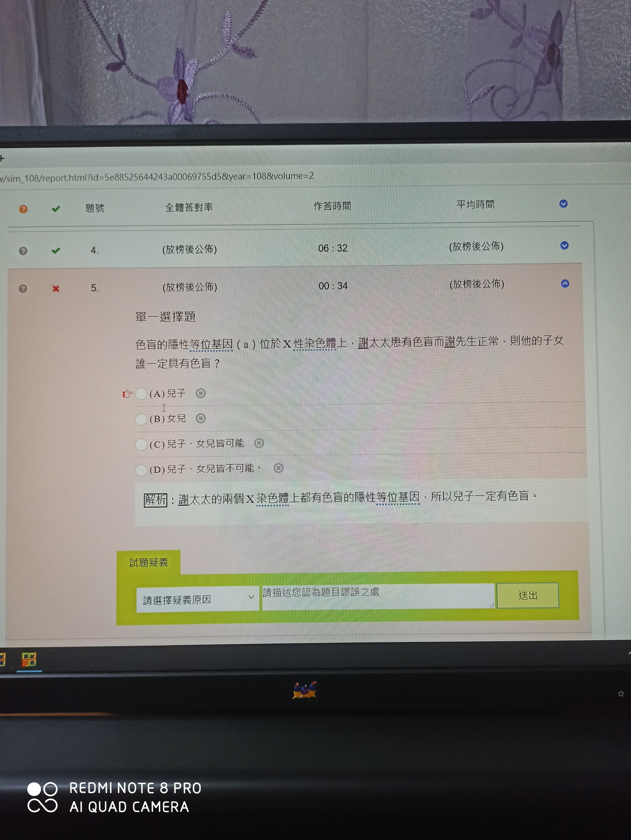Click the 送出 submit button
The height and width of the screenshot is (840, 631).
click(528, 595)
